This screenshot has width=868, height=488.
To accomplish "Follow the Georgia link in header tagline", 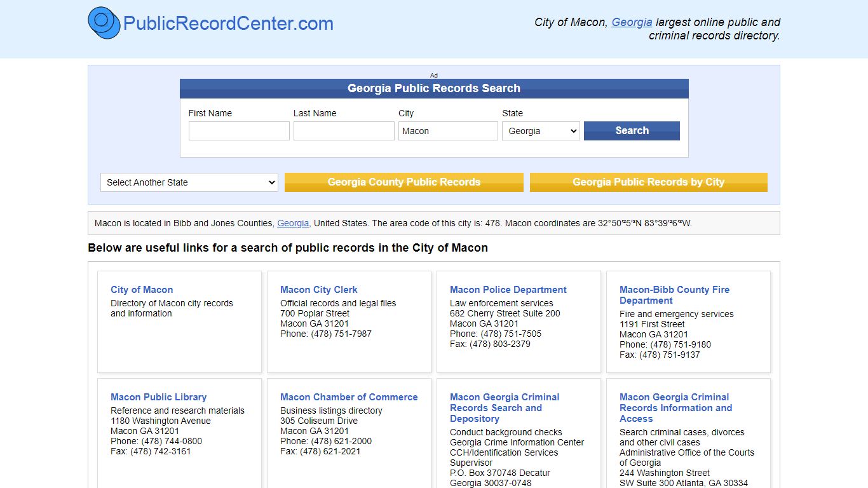I will tap(632, 22).
